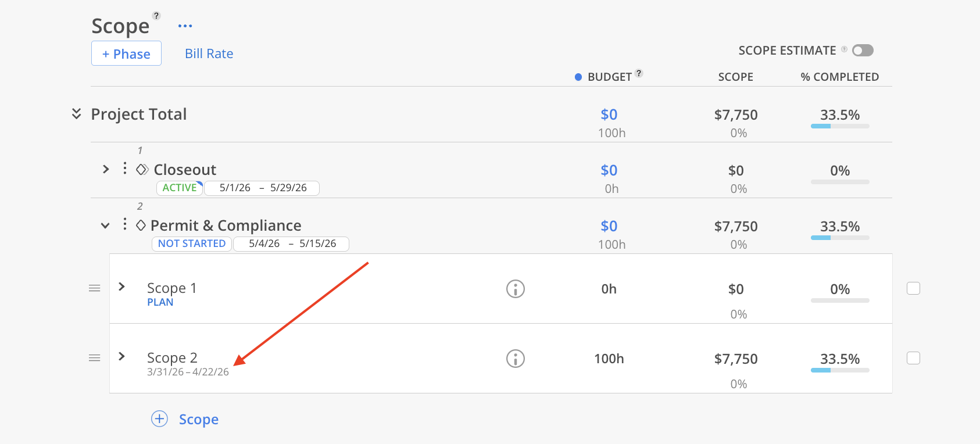Click the kebab menu for Closeout phase
This screenshot has width=980, height=444.
click(124, 169)
